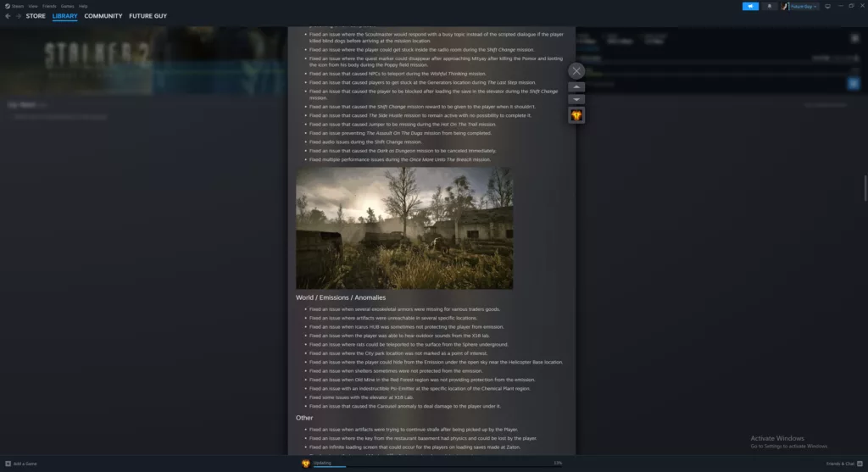Click the World / Emissions / Anomalies heading
The width and height of the screenshot is (868, 472).
(341, 297)
